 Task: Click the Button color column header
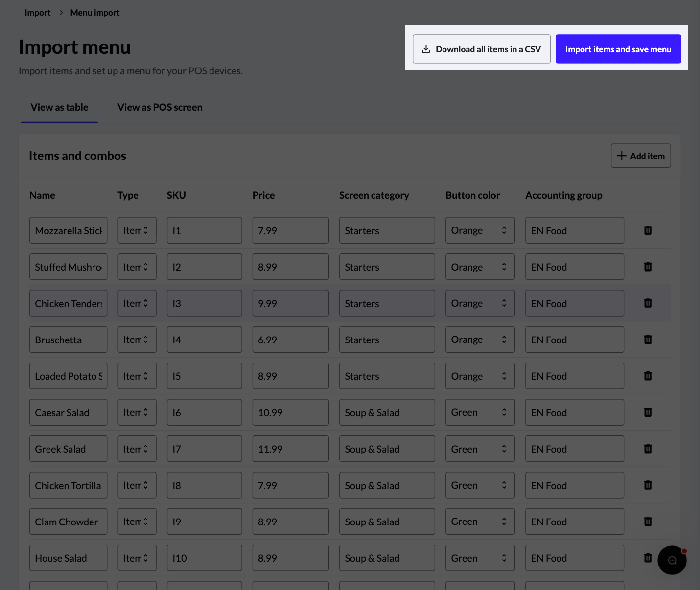pos(473,195)
